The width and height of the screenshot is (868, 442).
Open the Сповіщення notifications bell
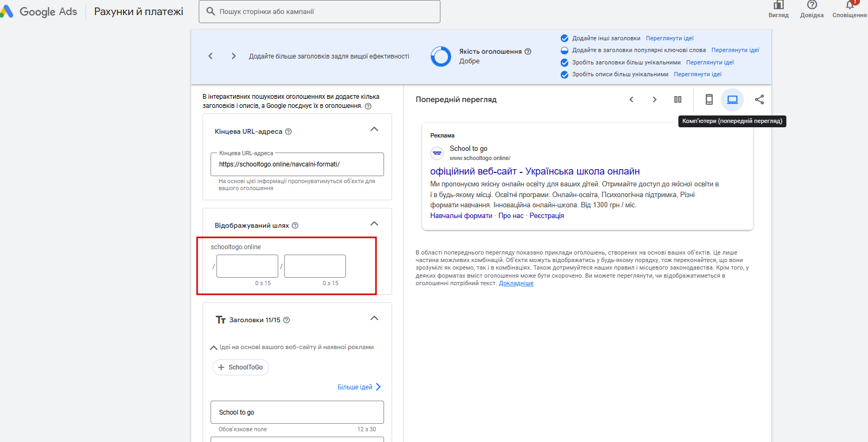[850, 5]
